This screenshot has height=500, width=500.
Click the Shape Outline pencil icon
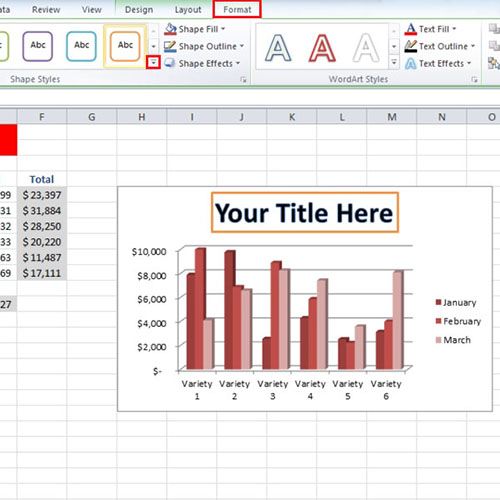[x=170, y=46]
